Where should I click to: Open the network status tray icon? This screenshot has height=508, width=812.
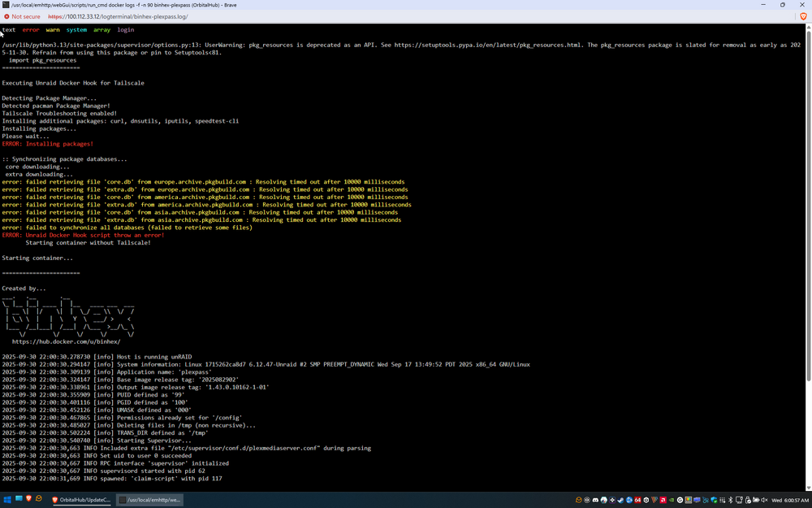click(739, 500)
